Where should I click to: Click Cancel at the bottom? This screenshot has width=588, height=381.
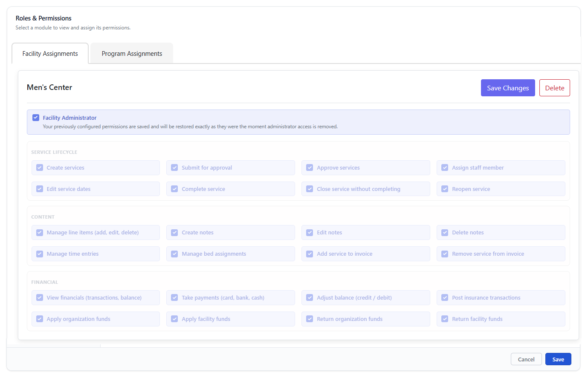click(526, 359)
